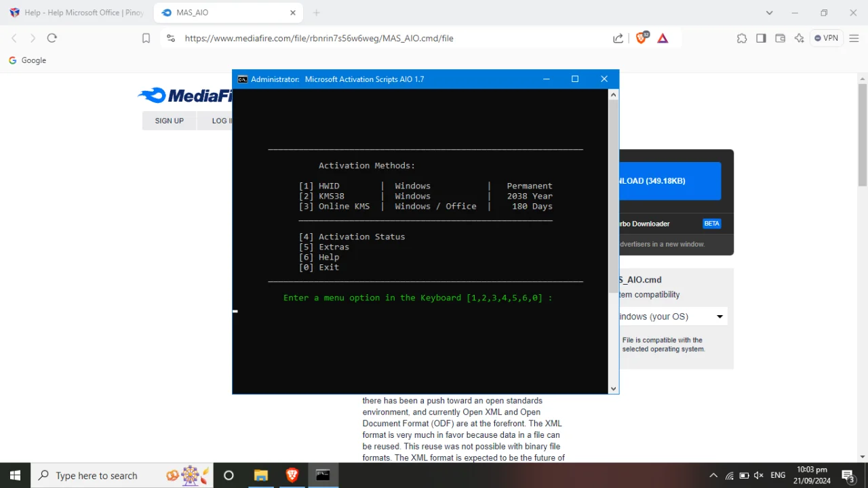Maximize the Microsoft Activation Scripts window
Viewport: 868px width, 488px height.
575,79
